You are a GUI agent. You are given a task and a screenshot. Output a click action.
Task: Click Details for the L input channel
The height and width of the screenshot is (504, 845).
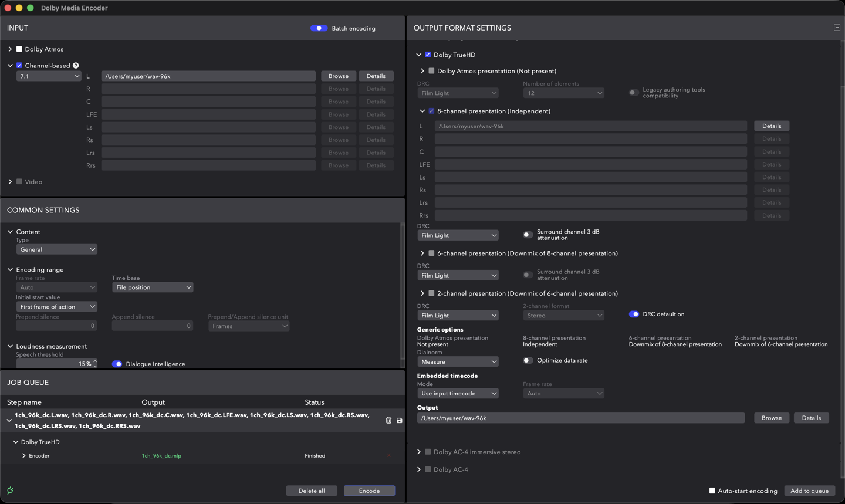[376, 76]
